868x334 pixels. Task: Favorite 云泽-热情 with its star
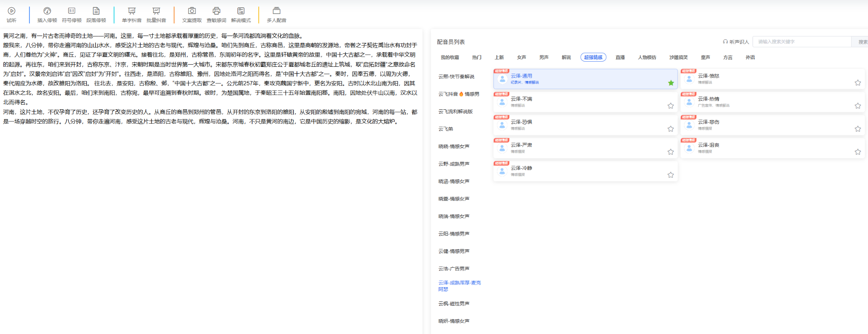(858, 106)
